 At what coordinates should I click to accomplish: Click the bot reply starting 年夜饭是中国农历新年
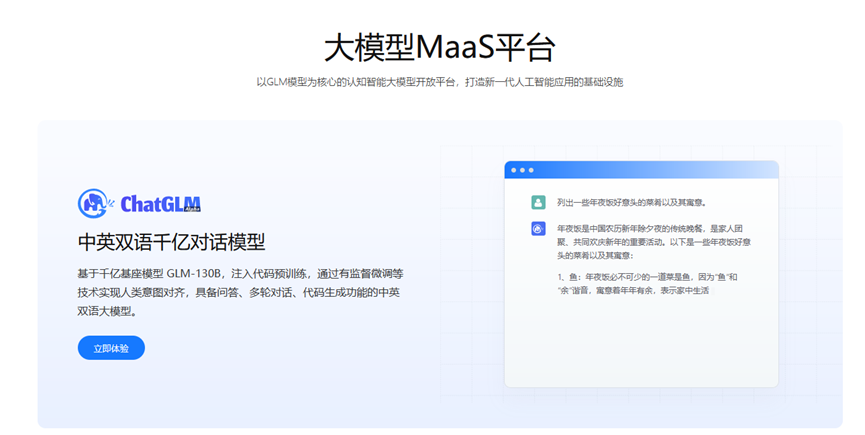coord(654,241)
